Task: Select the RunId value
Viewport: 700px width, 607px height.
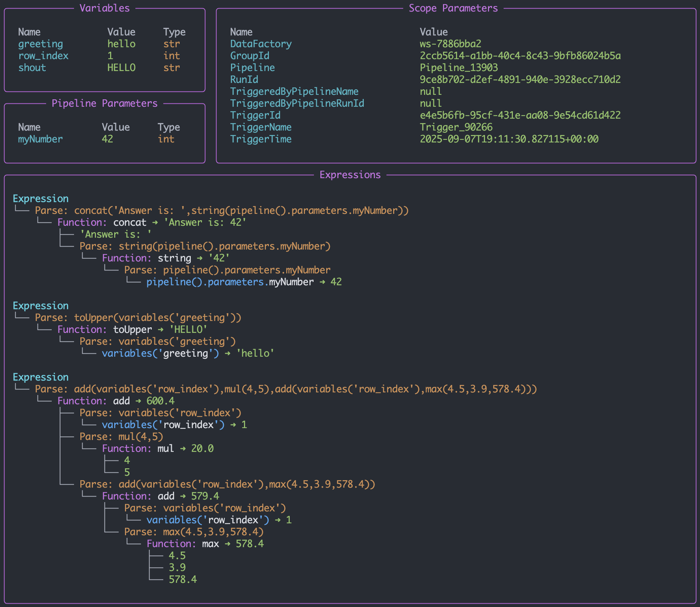Action: 520,79
